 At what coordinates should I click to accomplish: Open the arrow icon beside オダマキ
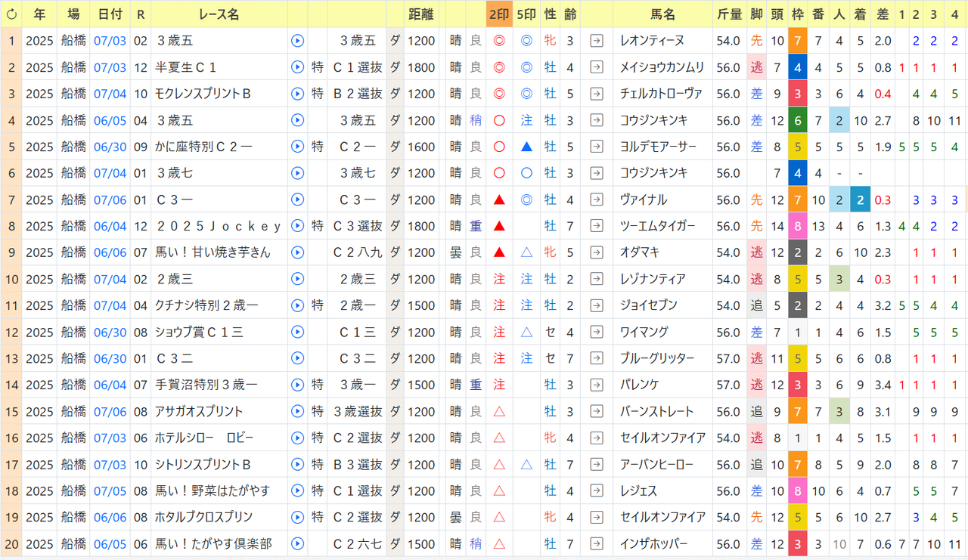[597, 252]
